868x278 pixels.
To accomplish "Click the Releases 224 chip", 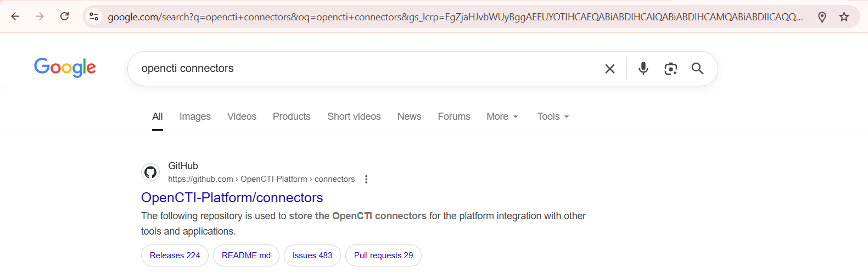I will coord(175,255).
